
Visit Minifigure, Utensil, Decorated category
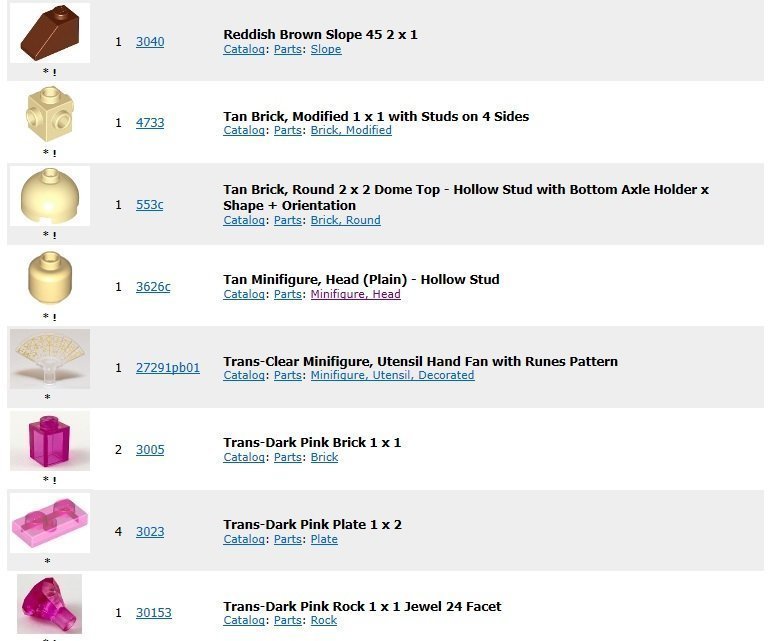pyautogui.click(x=392, y=375)
